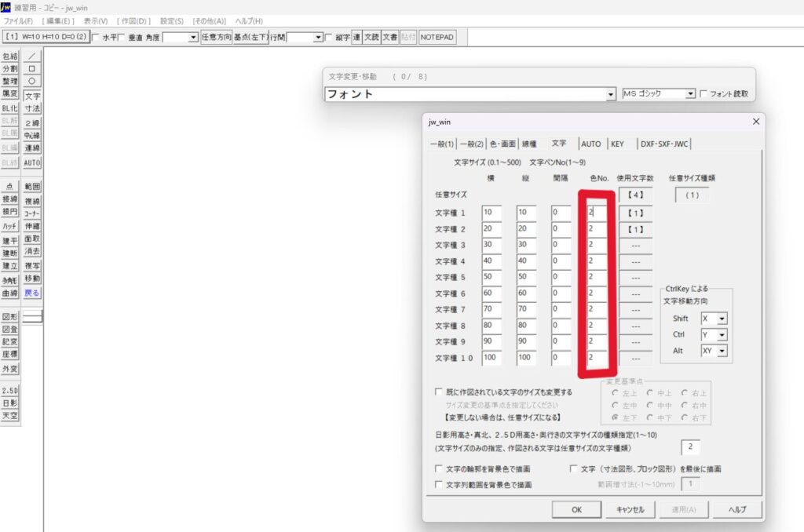Select the line (／) drawing tool
Viewport: 804px width, 532px height.
(32, 56)
